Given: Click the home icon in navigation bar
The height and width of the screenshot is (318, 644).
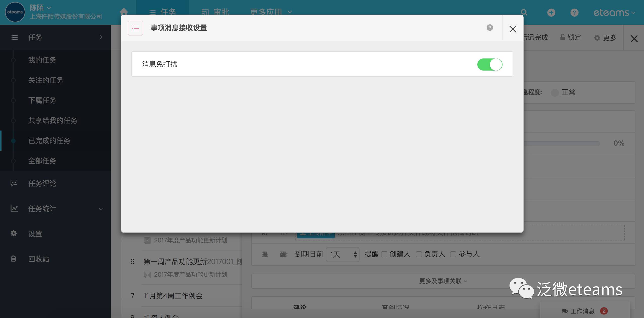Looking at the screenshot, I should coord(124,12).
